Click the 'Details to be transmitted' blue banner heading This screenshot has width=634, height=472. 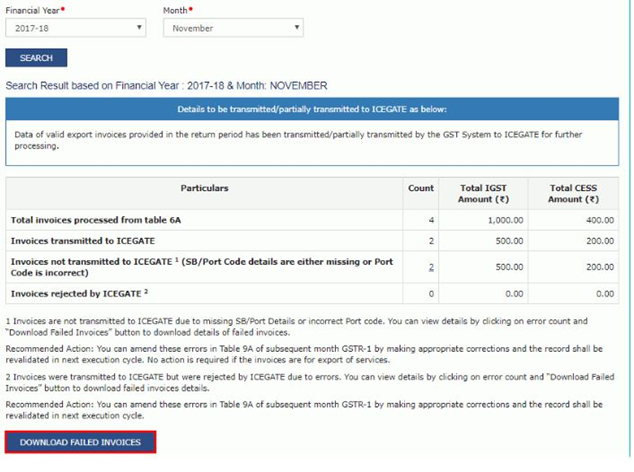(312, 109)
